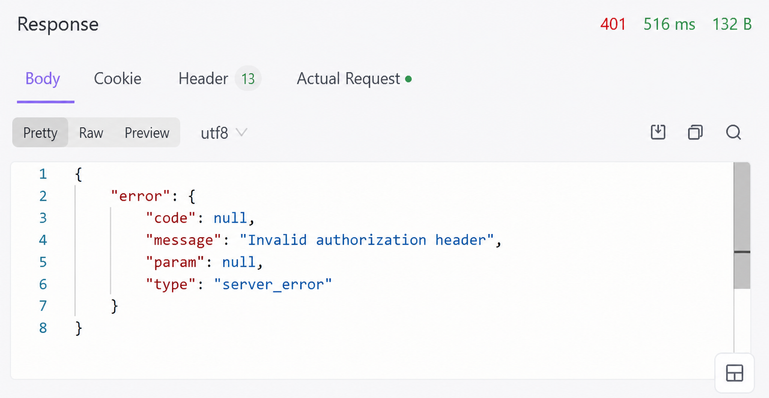
Task: Open the Header tab
Action: click(x=203, y=79)
